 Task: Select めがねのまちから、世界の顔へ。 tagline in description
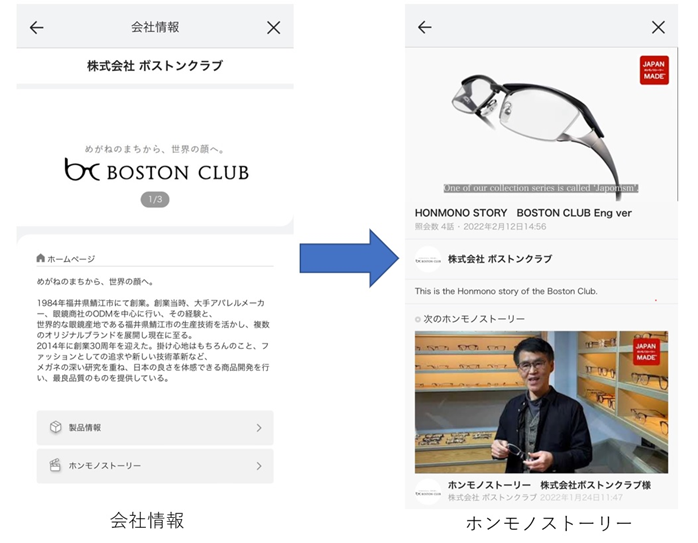click(95, 282)
